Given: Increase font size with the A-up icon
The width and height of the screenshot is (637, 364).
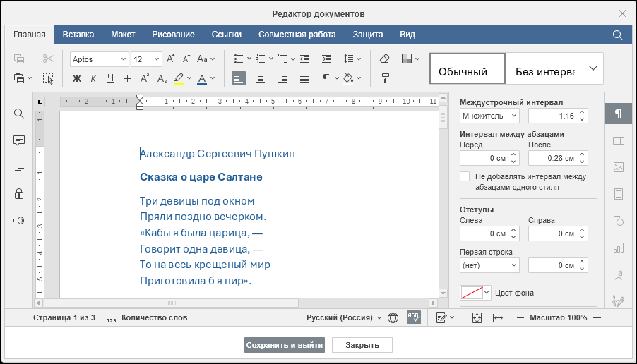Looking at the screenshot, I should click(171, 59).
